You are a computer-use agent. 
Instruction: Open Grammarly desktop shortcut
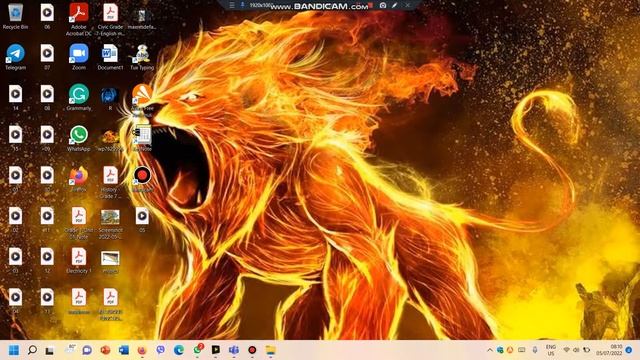pos(79,98)
